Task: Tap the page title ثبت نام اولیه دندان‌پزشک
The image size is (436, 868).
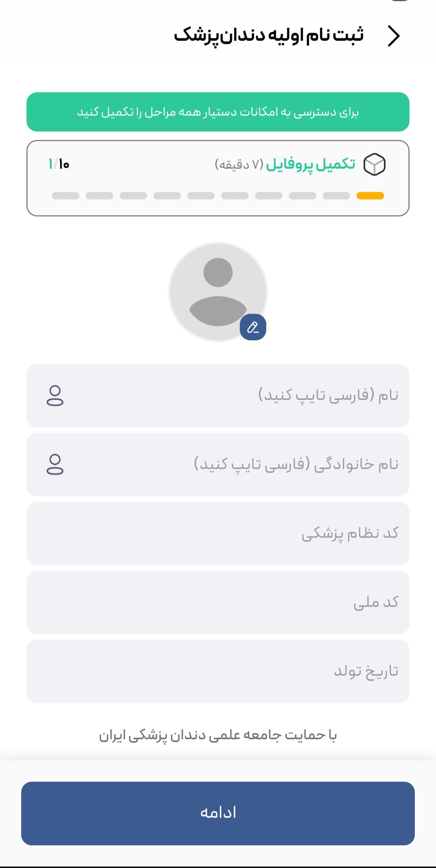Action: click(268, 36)
